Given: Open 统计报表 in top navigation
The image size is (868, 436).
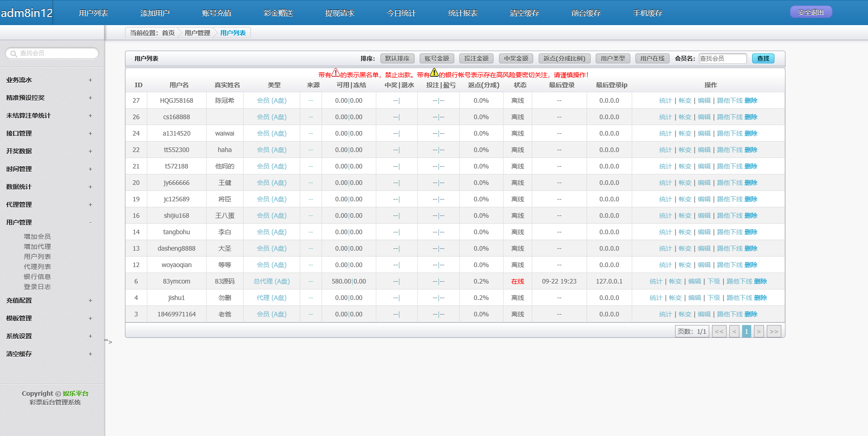Looking at the screenshot, I should 463,13.
